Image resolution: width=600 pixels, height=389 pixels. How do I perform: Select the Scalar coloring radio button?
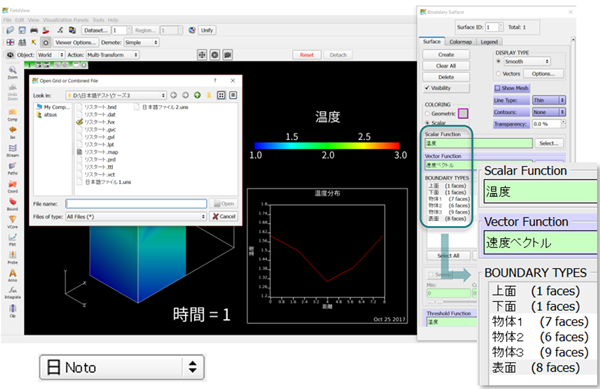[x=427, y=123]
